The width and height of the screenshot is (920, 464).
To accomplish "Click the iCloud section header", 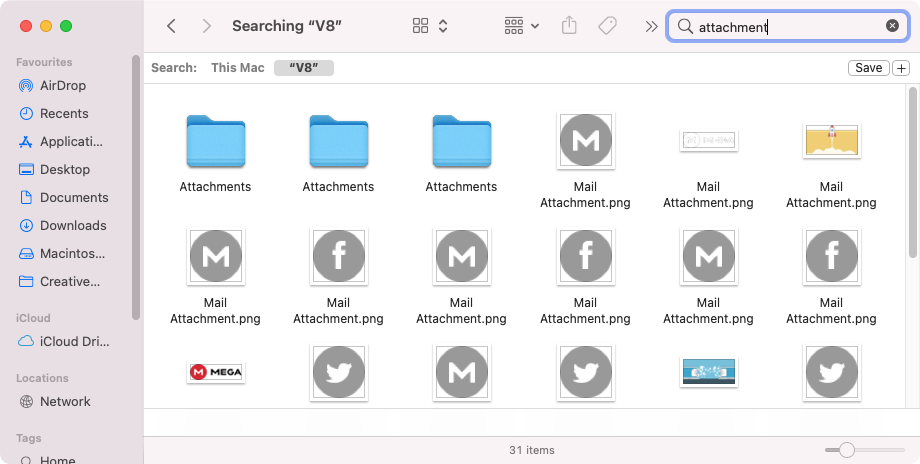I will (x=33, y=318).
